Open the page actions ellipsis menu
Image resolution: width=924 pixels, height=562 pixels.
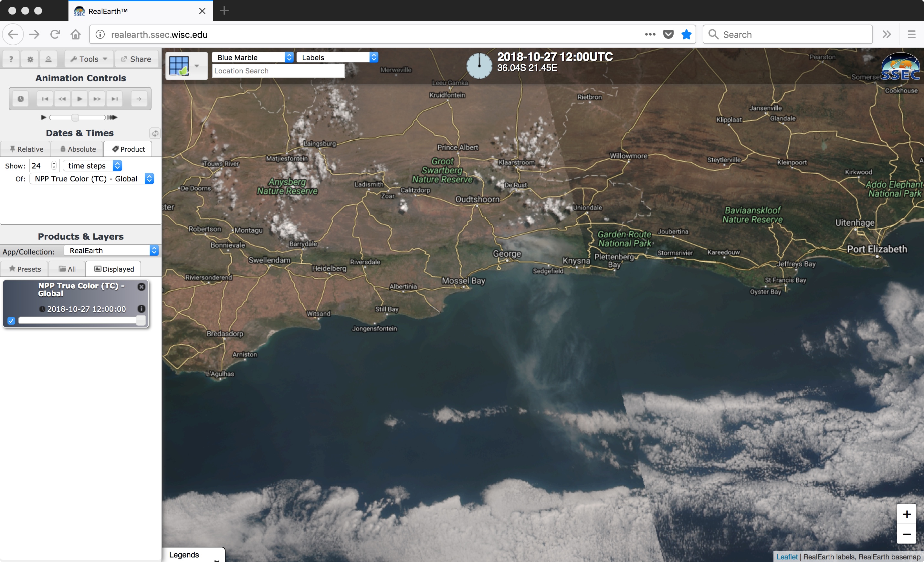click(650, 35)
